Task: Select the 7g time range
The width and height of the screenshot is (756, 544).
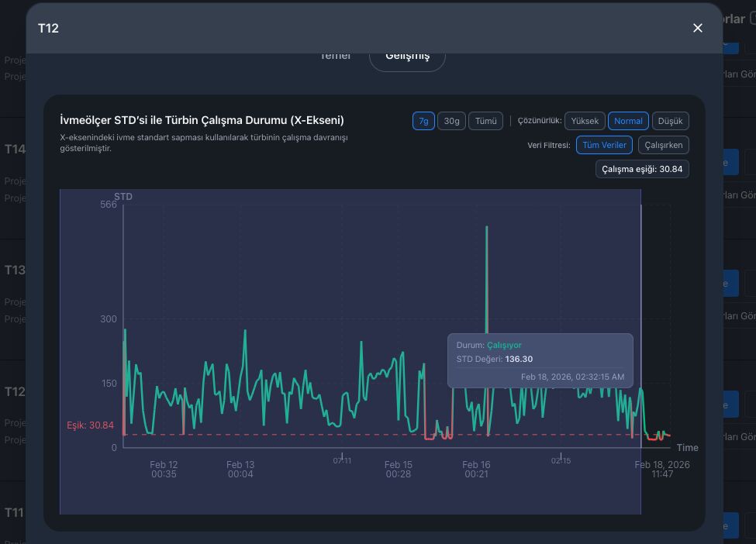Action: [423, 121]
